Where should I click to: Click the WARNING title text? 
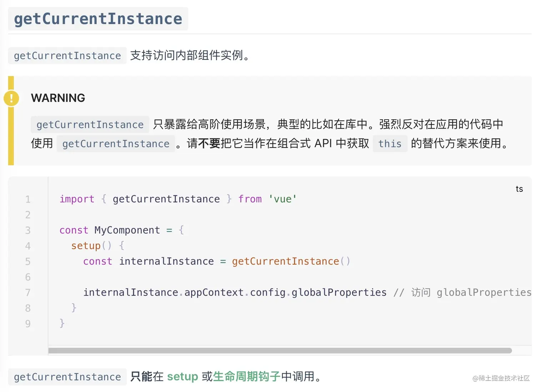tap(58, 98)
